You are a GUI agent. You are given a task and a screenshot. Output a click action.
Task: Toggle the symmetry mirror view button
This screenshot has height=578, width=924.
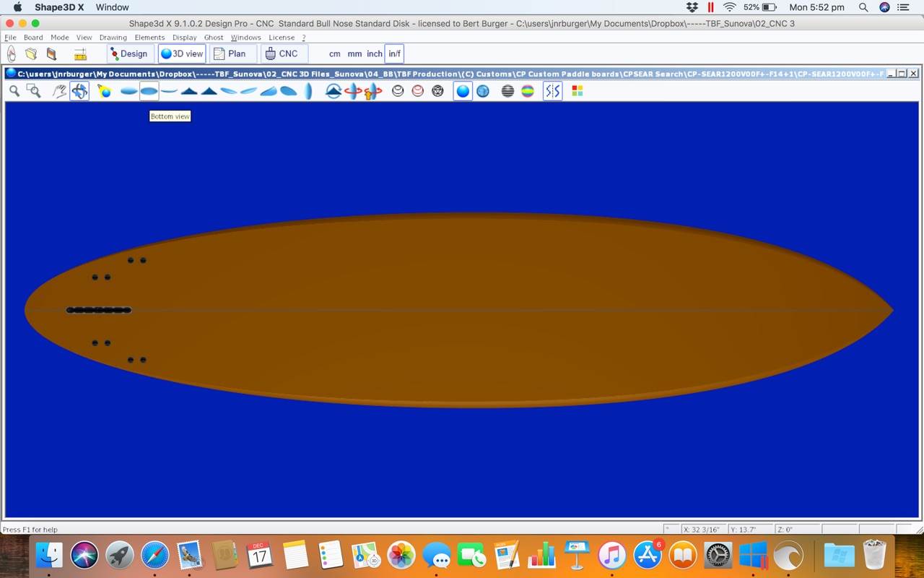pos(552,91)
